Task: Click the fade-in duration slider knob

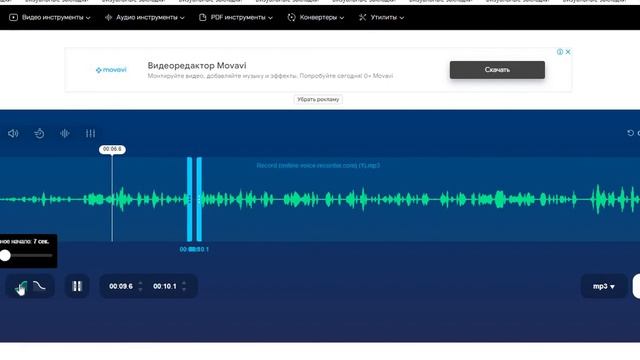Action: 5,256
